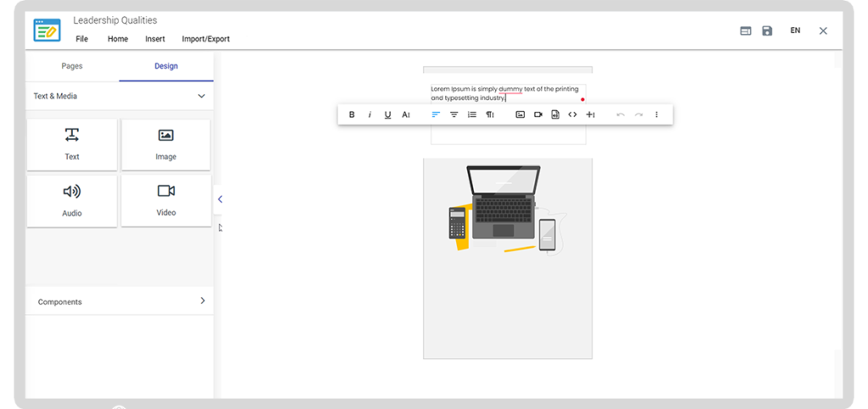Open the font size options
The image size is (868, 409).
tap(406, 115)
